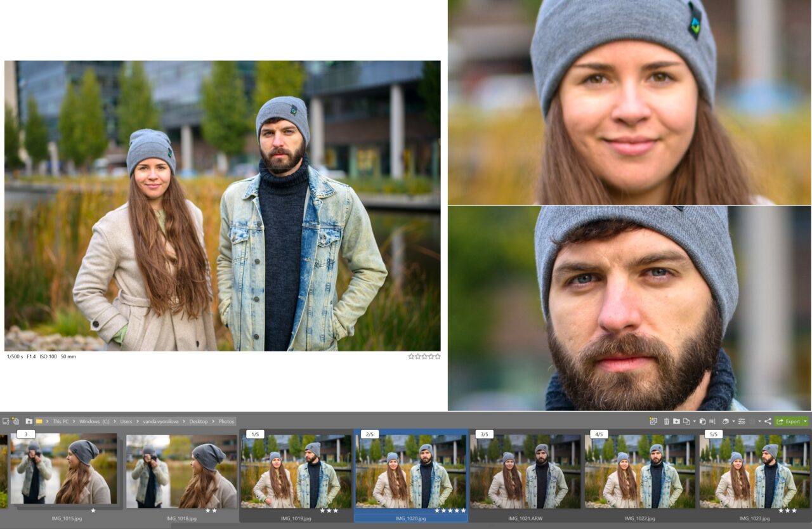The width and height of the screenshot is (812, 529).
Task: Select thumbnail IMG_1022.jpg
Action: [640, 471]
